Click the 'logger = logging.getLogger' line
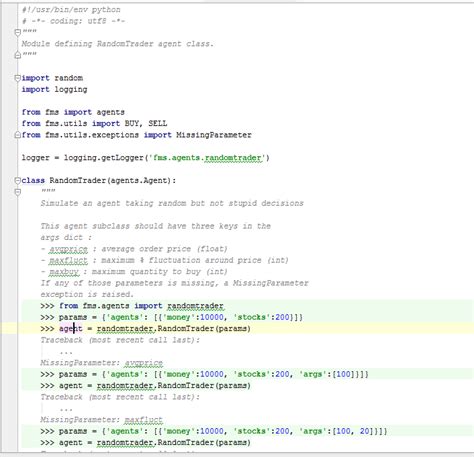Image resolution: width=474 pixels, height=457 pixels. click(x=145, y=158)
